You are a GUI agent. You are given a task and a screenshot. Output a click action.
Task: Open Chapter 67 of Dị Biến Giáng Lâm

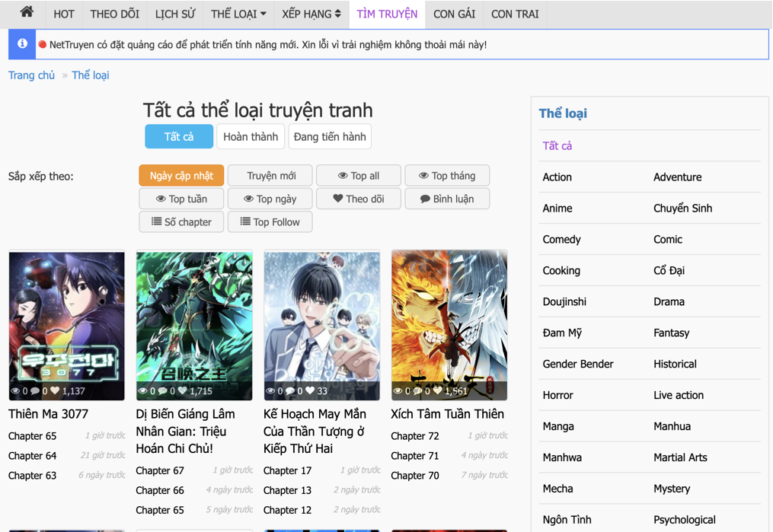tap(160, 470)
